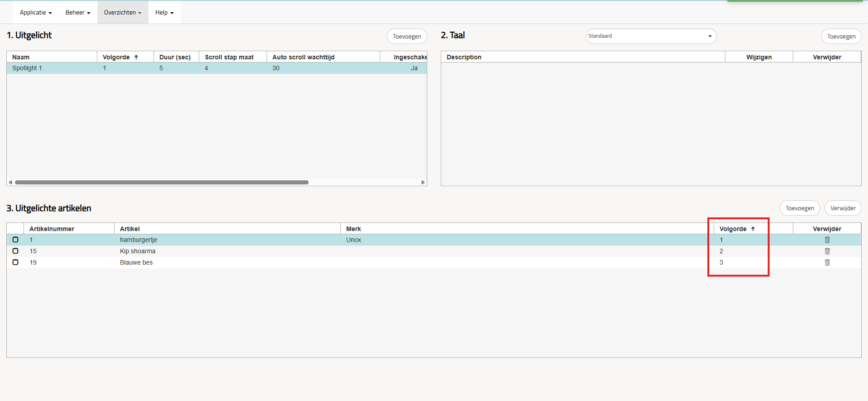Sort Uitgelicht table by Naam header

pyautogui.click(x=52, y=57)
